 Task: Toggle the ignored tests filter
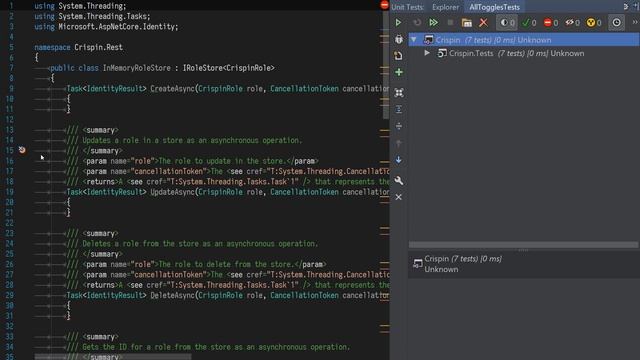coord(573,23)
